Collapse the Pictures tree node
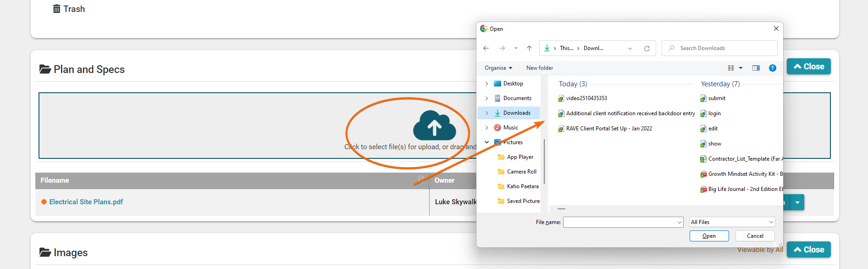This screenshot has width=868, height=269. pyautogui.click(x=487, y=142)
